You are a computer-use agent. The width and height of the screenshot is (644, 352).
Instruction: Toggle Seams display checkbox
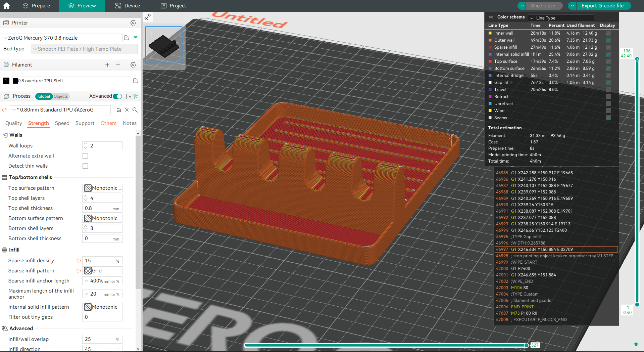pos(608,118)
